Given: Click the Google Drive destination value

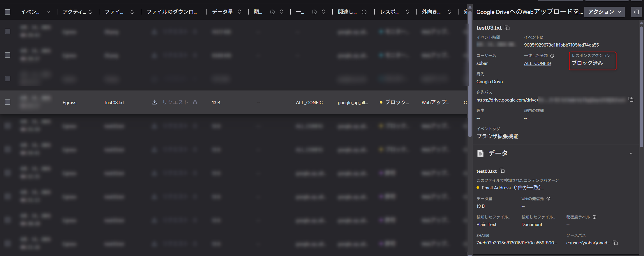Looking at the screenshot, I should [490, 81].
